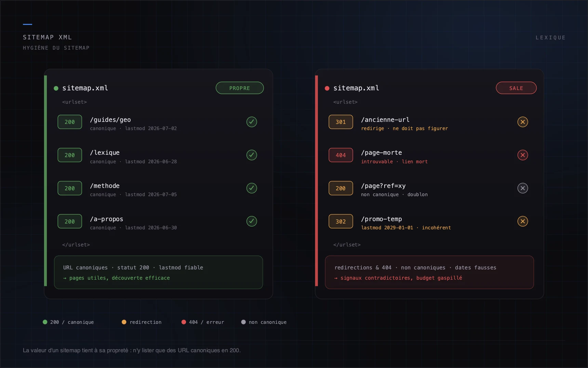
Task: Select the PROPRE badge on the clean sitemap
Action: [x=240, y=88]
